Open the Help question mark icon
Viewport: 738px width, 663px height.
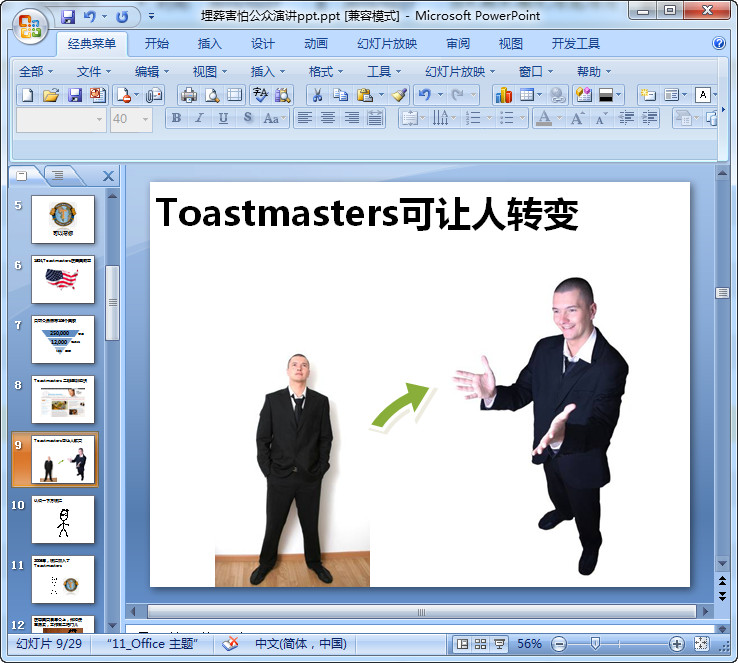(x=719, y=43)
